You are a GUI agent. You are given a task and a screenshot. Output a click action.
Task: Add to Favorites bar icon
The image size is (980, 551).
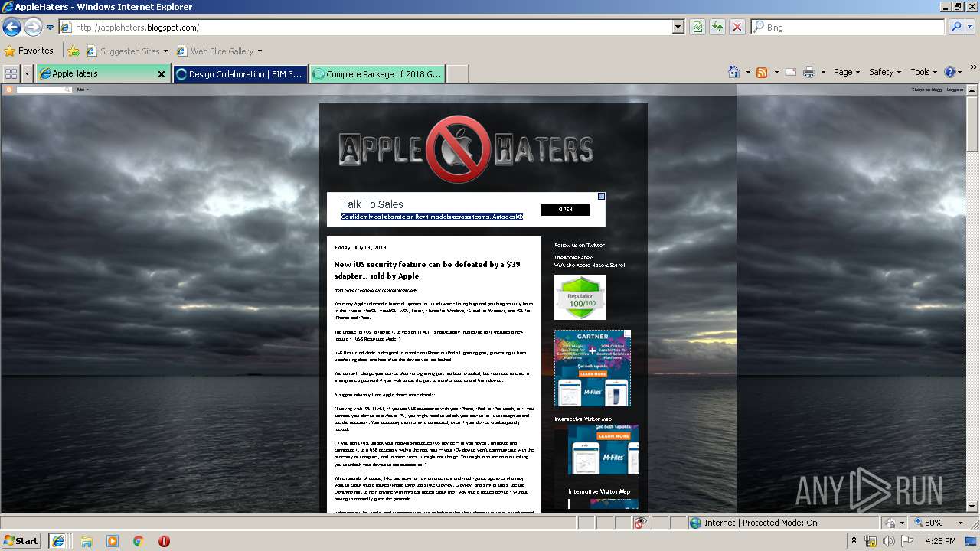point(73,51)
